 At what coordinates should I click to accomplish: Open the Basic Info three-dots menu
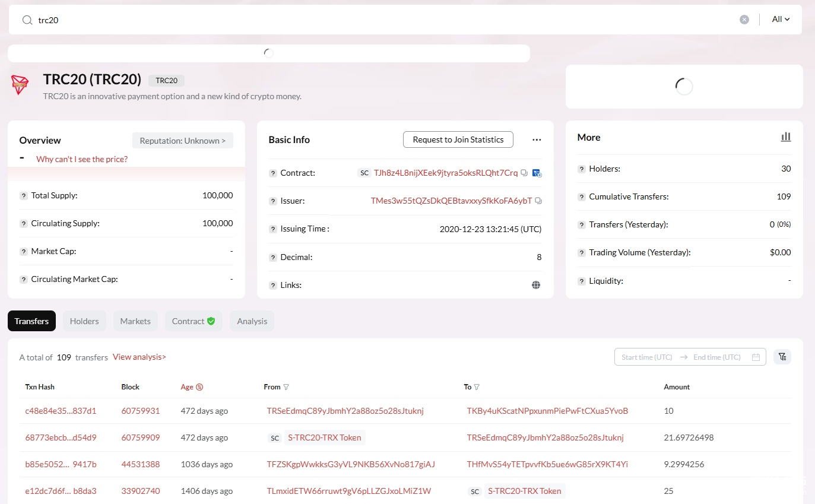[x=537, y=140]
